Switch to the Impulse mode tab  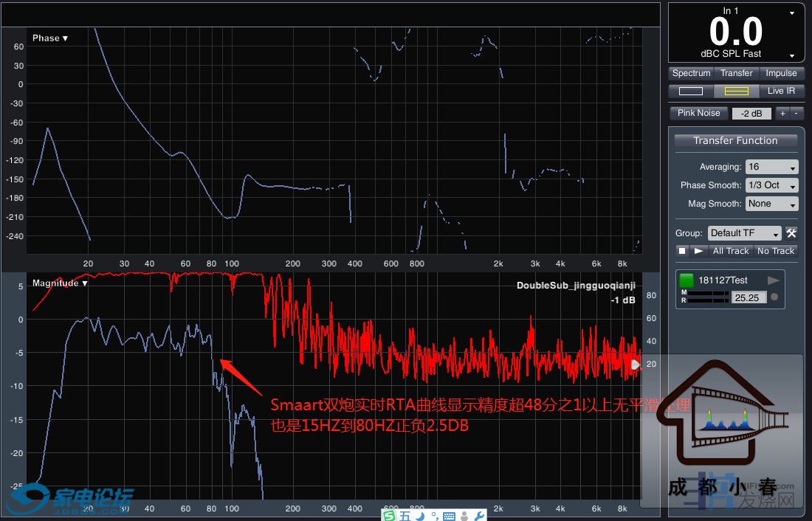coord(781,73)
